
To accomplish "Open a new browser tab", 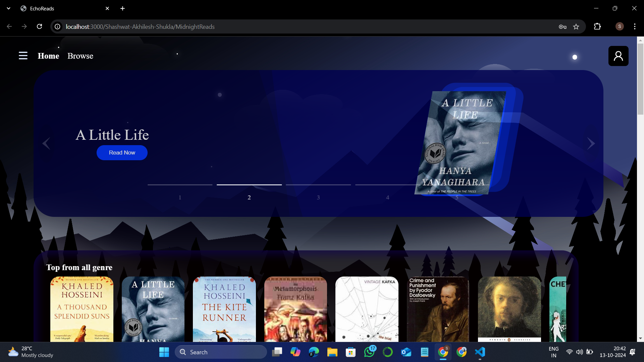I will pyautogui.click(x=122, y=8).
